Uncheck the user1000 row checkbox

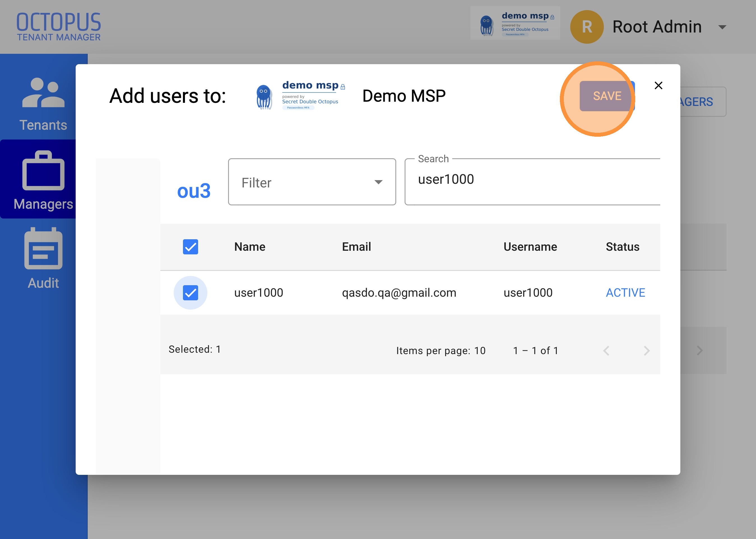click(x=191, y=293)
